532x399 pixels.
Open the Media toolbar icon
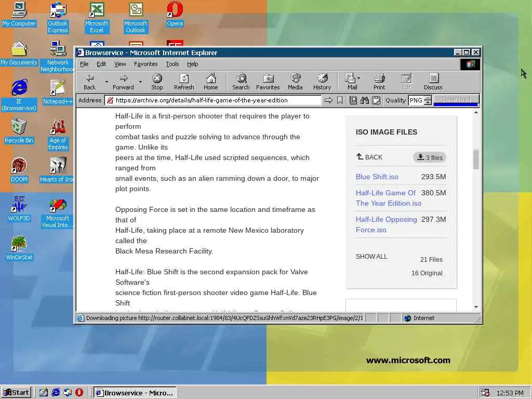(295, 82)
